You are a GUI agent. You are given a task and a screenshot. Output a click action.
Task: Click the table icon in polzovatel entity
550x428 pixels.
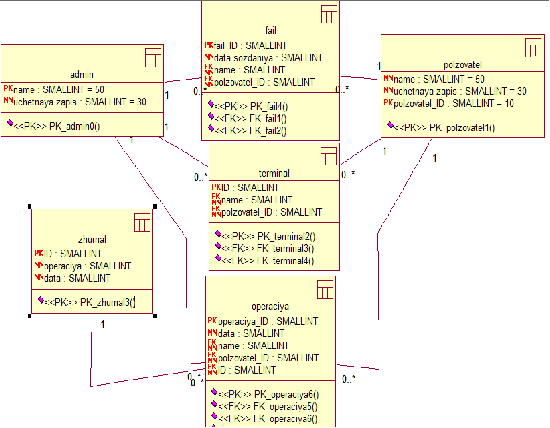click(x=533, y=48)
